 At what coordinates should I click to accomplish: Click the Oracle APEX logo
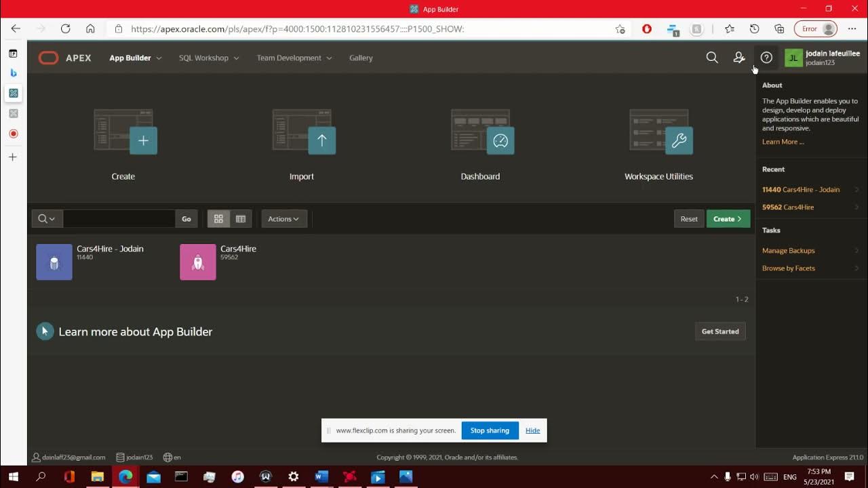tap(64, 58)
